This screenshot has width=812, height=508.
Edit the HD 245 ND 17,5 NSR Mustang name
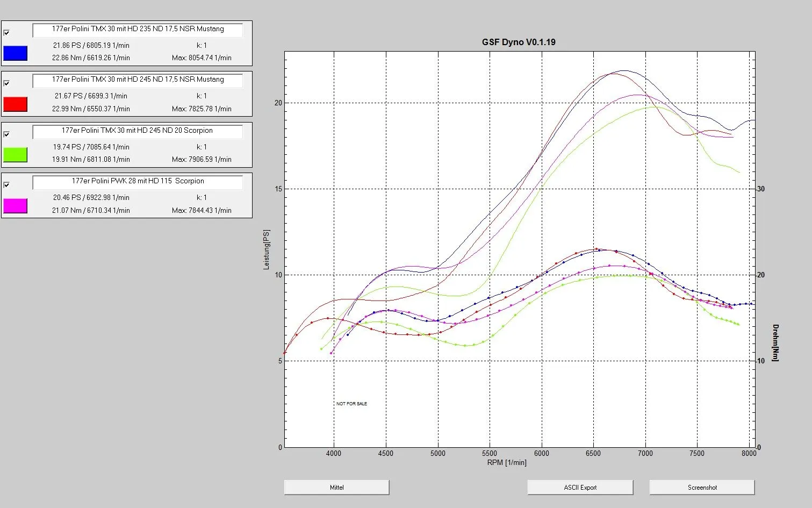pos(138,80)
